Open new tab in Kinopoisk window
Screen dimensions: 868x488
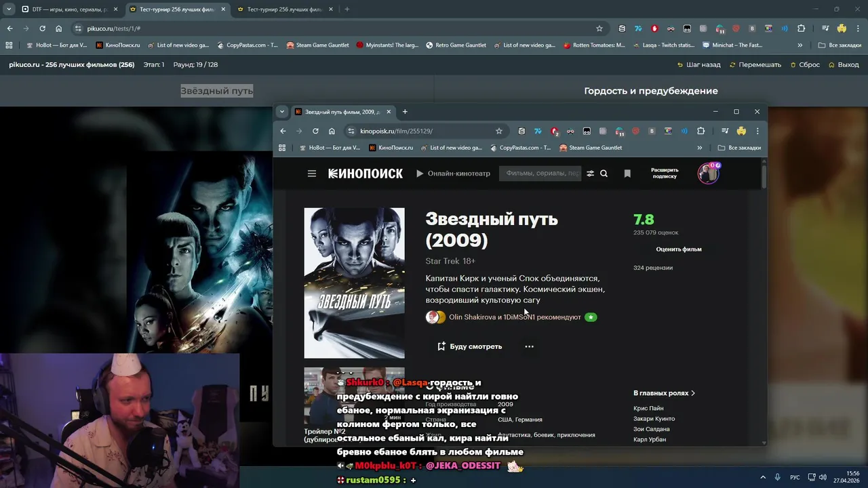pyautogui.click(x=405, y=112)
